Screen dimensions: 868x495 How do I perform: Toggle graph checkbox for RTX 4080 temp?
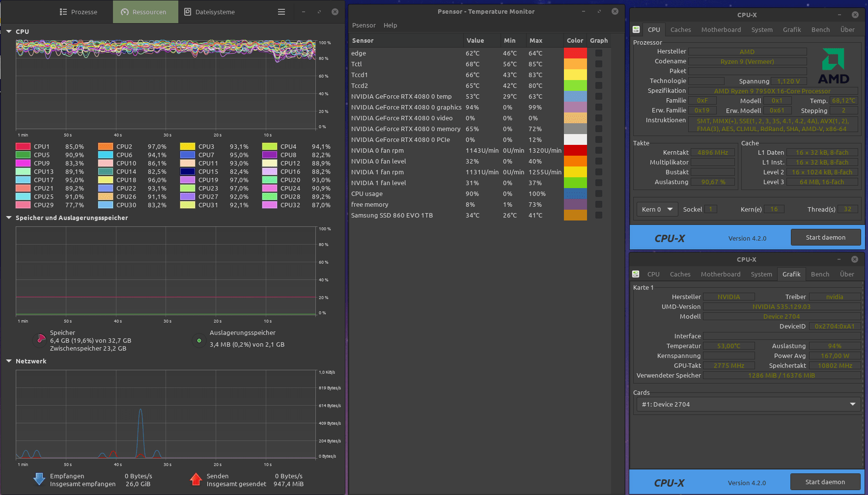[x=599, y=96]
